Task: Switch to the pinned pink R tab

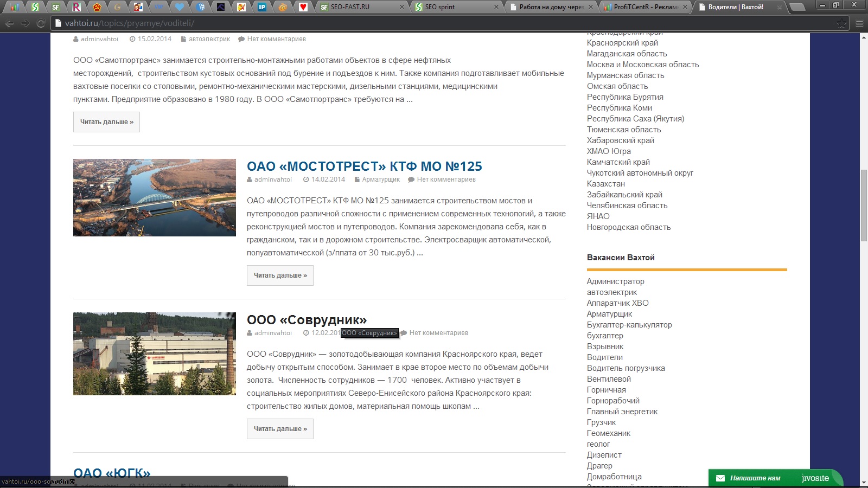Action: (x=76, y=7)
